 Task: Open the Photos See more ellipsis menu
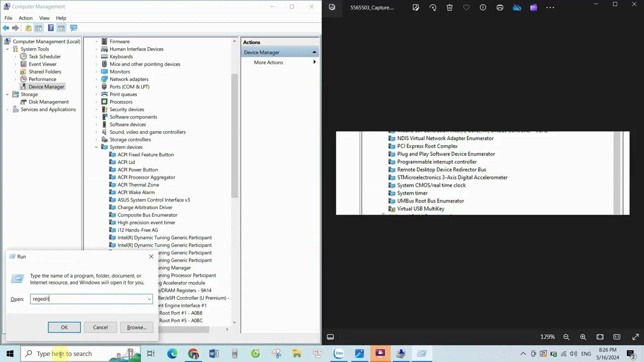click(550, 8)
